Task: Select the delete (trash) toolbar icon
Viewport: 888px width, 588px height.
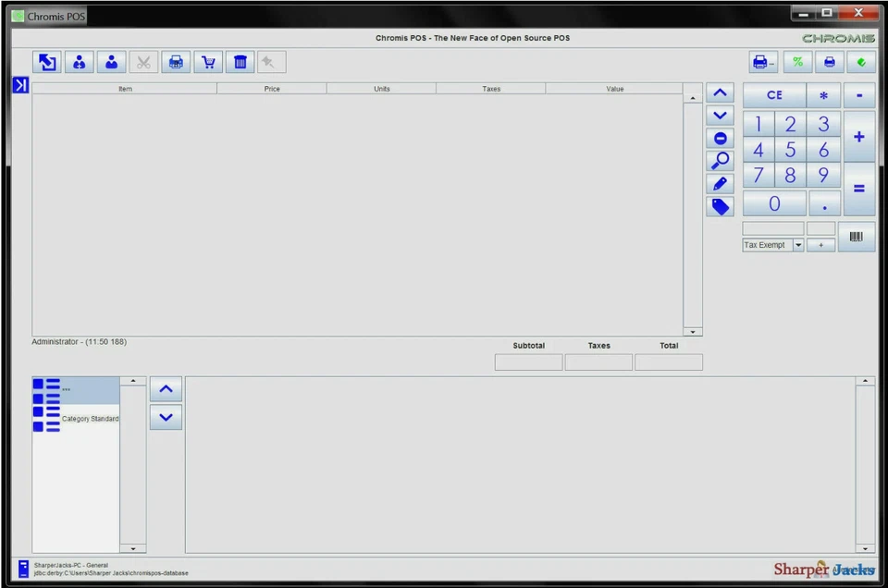Action: 240,61
